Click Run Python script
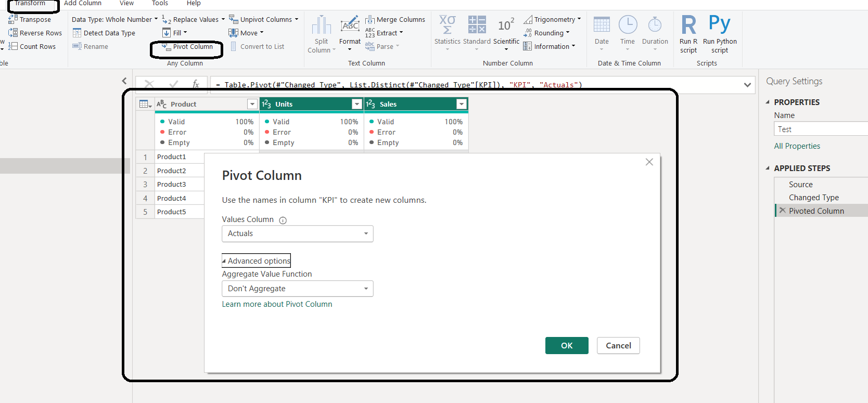 [x=720, y=34]
